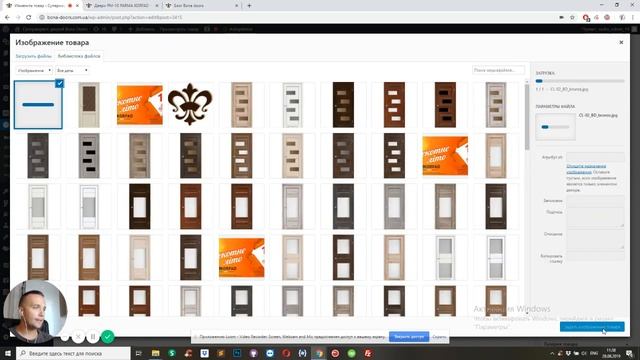Screen dimensions: 640x360
Task: Show hidden system tray icons
Action: pyautogui.click(x=552, y=353)
